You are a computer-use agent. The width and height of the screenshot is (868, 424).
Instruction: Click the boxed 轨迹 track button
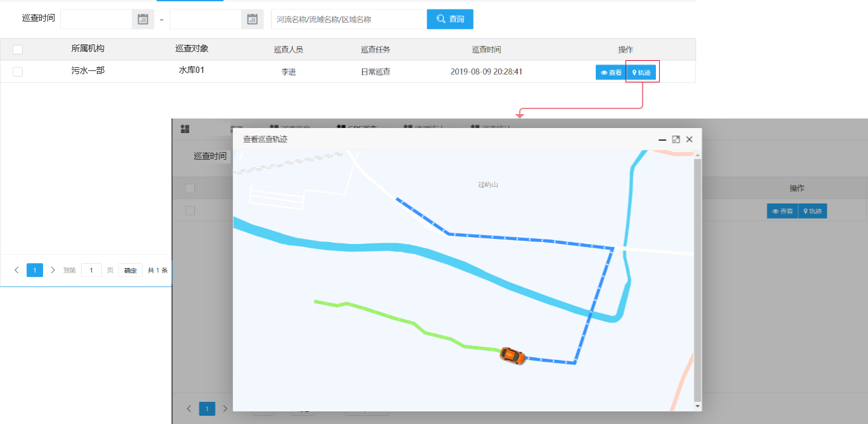coord(641,73)
